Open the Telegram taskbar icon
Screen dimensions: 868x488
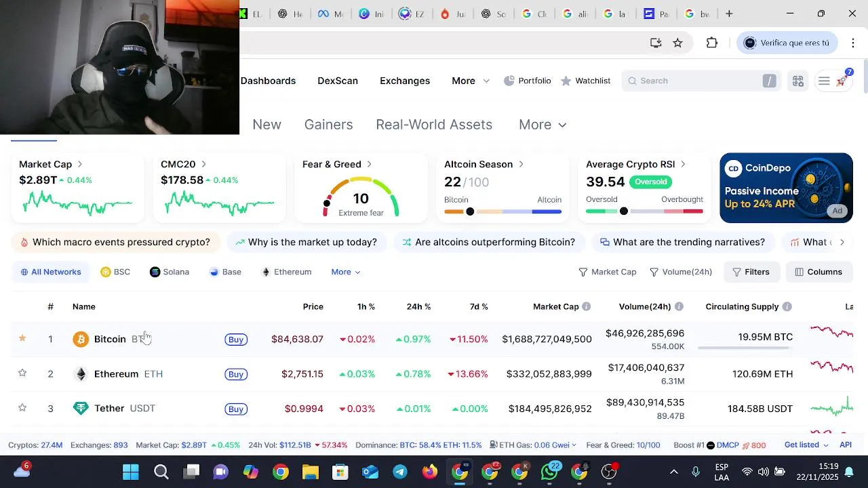(400, 472)
